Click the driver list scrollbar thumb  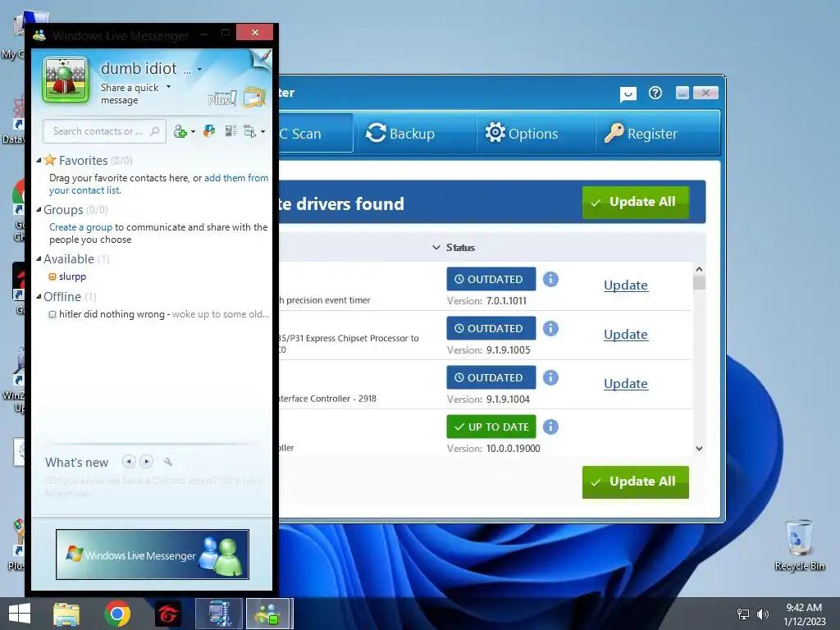(x=699, y=282)
